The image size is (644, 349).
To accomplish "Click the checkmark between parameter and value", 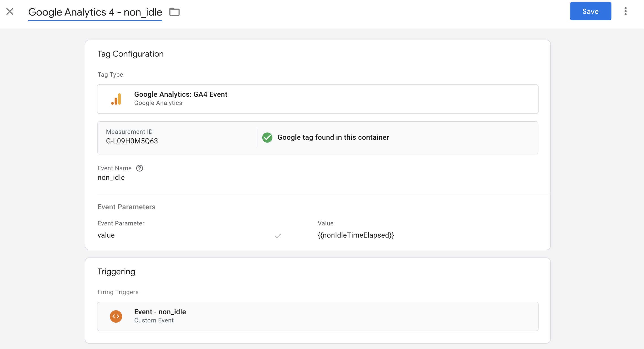I will point(278,236).
